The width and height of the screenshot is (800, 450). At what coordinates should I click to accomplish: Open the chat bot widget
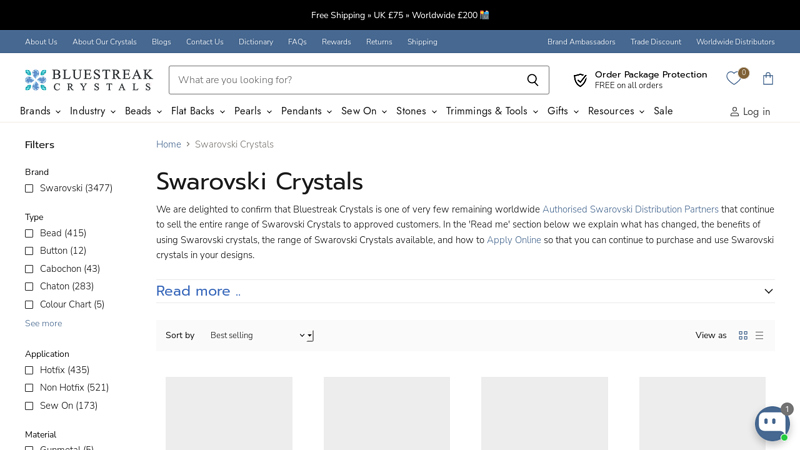pos(772,423)
